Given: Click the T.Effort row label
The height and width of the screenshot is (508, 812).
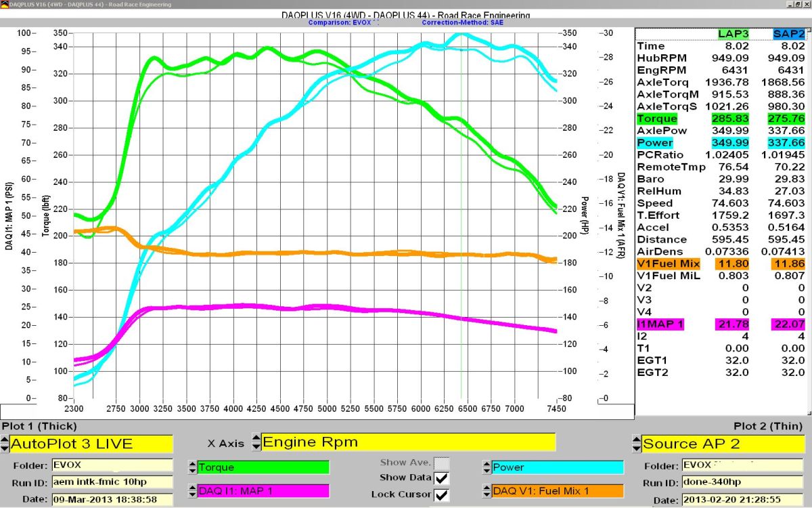Looking at the screenshot, I should click(x=658, y=215).
